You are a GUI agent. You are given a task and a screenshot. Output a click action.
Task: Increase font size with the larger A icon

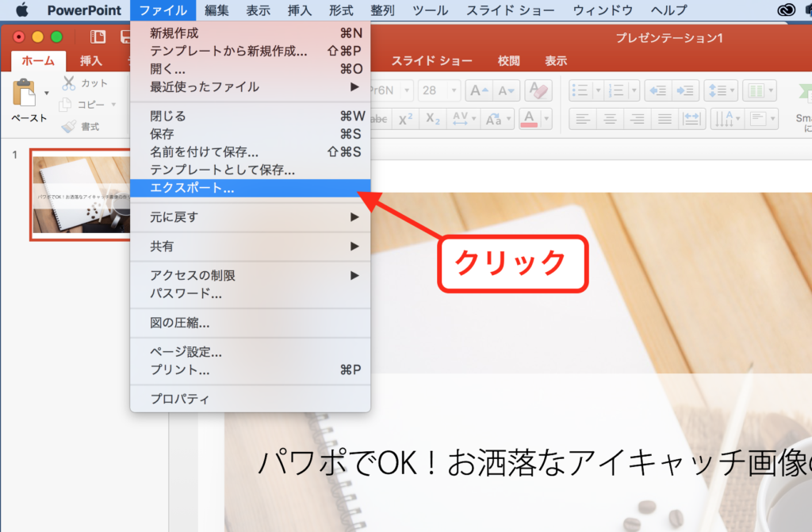(477, 90)
